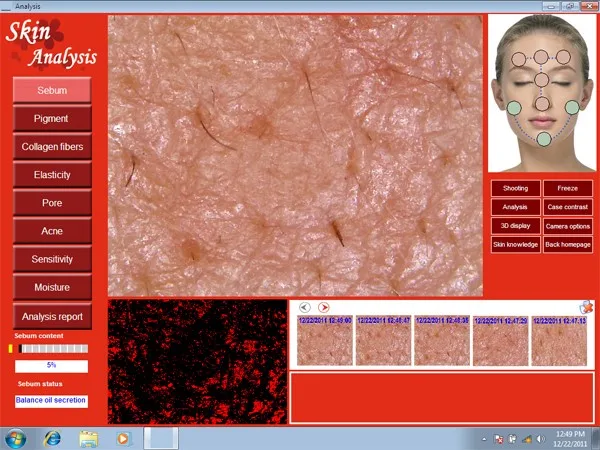Open the Analysis report
The width and height of the screenshot is (600, 450).
click(52, 316)
